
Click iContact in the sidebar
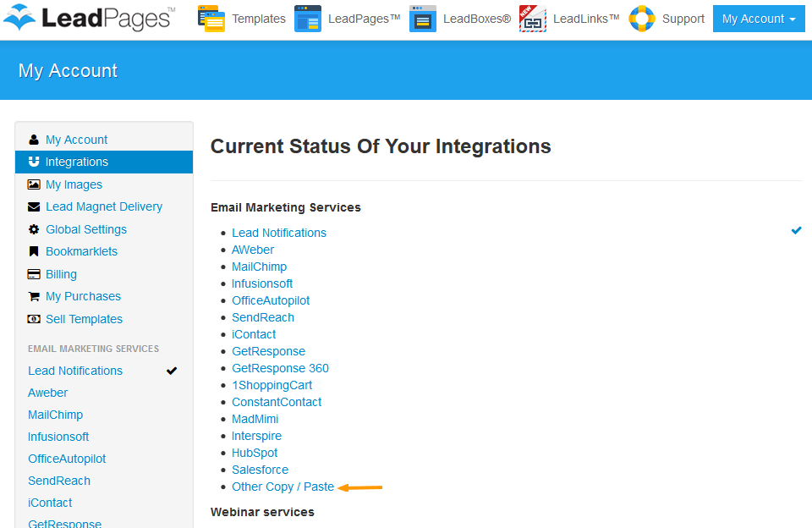(x=50, y=503)
